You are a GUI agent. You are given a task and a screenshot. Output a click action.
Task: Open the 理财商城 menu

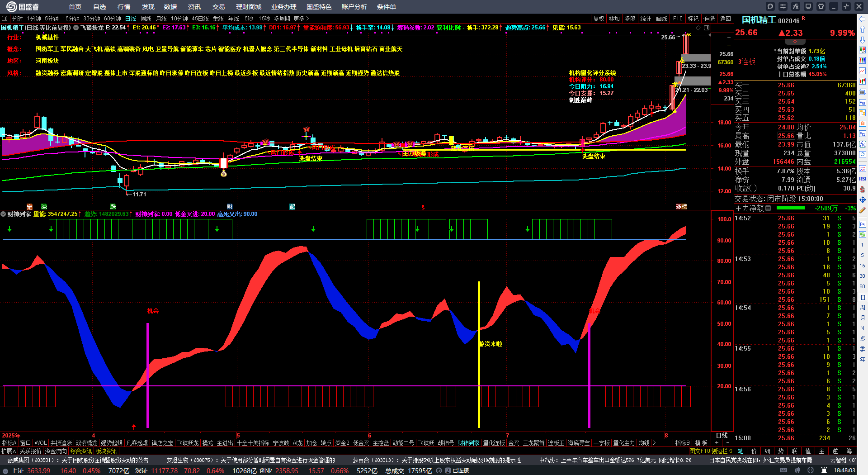(249, 7)
